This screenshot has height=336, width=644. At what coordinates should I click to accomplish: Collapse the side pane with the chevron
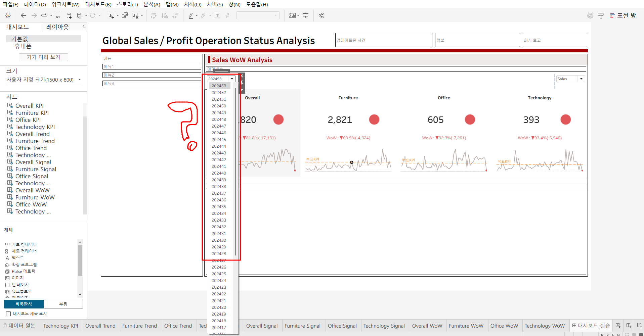pos(84,27)
